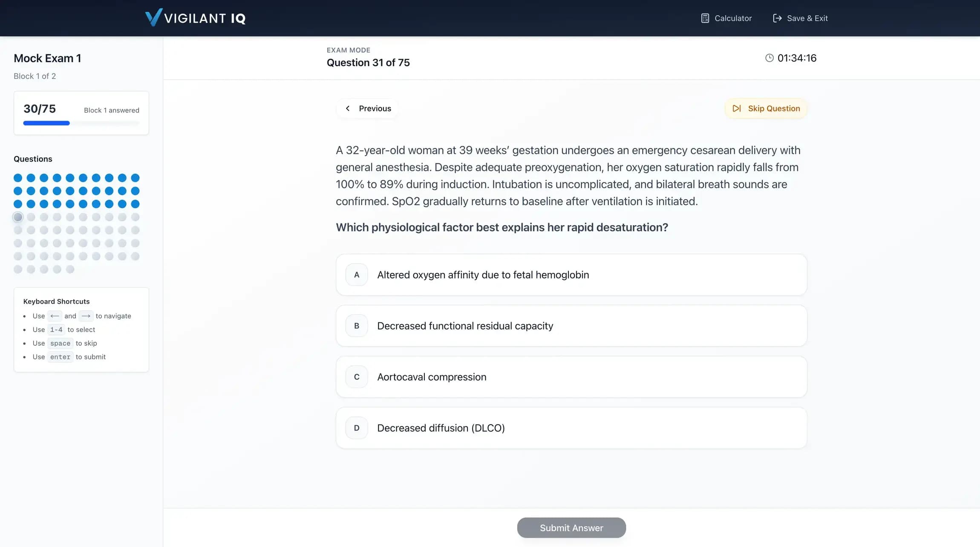The height and width of the screenshot is (547, 980).
Task: Click the Block 1 progress bar
Action: [x=81, y=123]
